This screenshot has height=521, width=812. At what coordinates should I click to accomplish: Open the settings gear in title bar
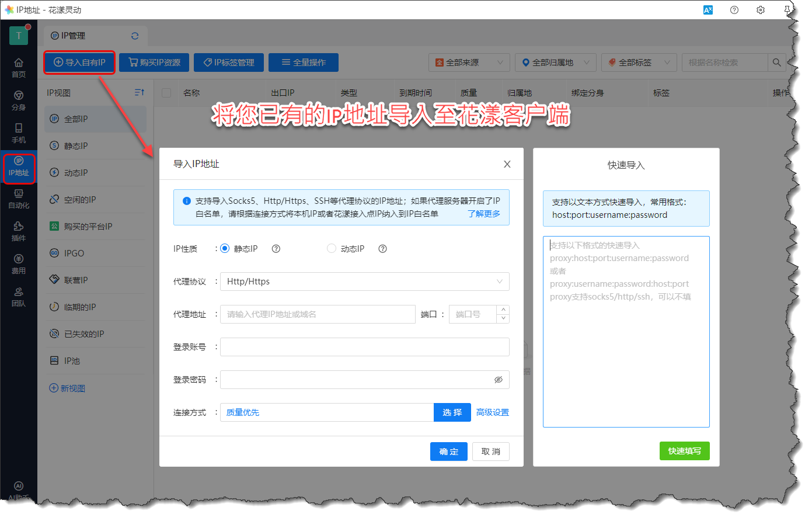click(761, 10)
